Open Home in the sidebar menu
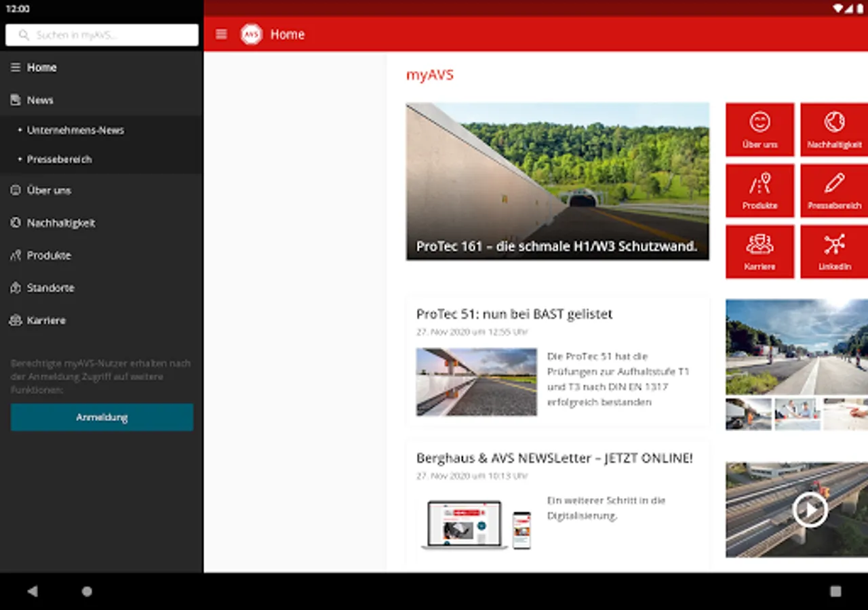The image size is (868, 610). [102, 67]
